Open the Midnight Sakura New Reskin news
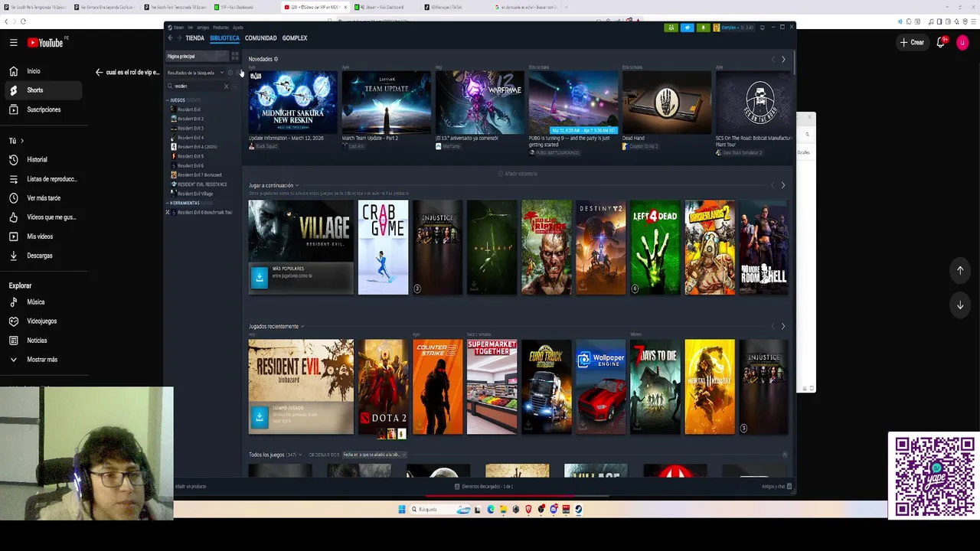This screenshot has height=551, width=980. (292, 103)
